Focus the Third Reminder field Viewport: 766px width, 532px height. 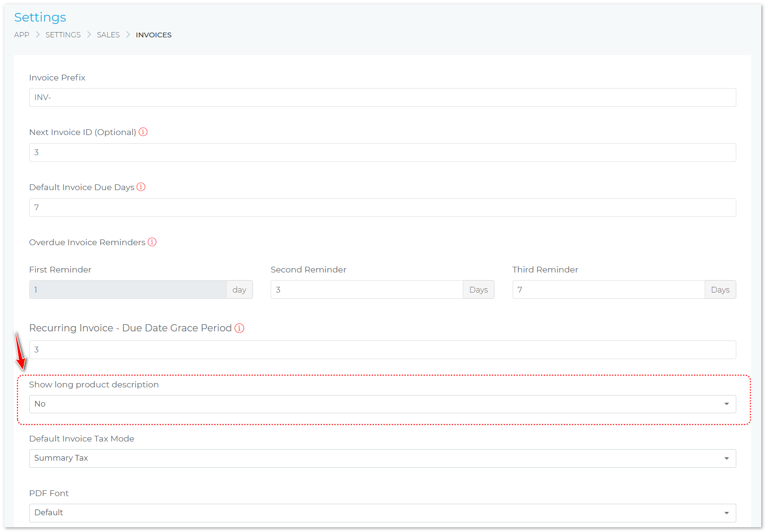pyautogui.click(x=609, y=290)
